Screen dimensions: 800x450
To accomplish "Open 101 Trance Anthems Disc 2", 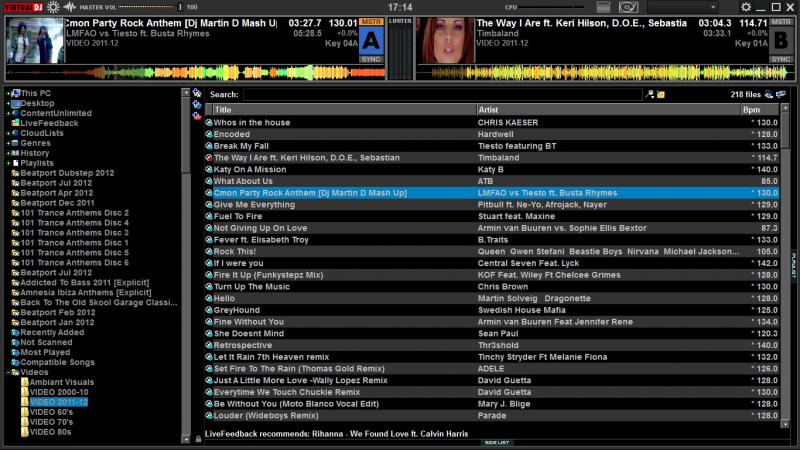I will (70, 213).
